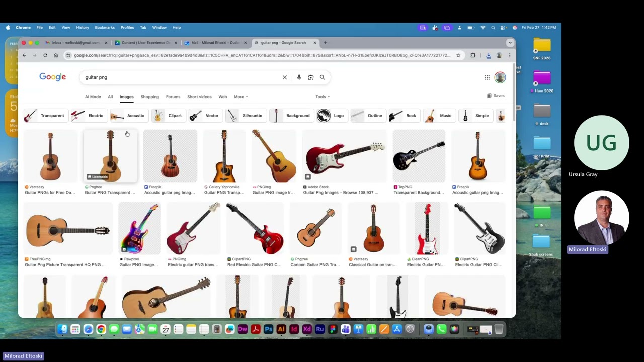644x362 pixels.
Task: Switch to the Forums tab
Action: point(173,97)
